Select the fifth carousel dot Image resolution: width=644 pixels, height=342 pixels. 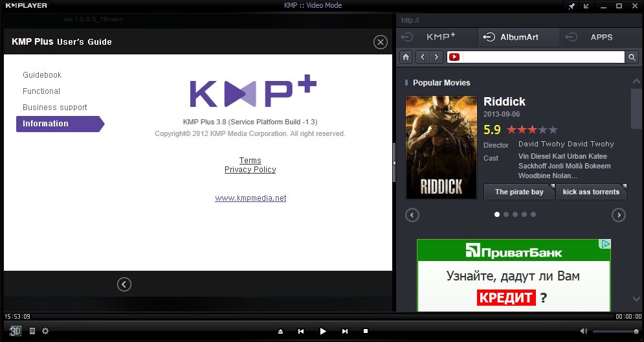point(533,214)
